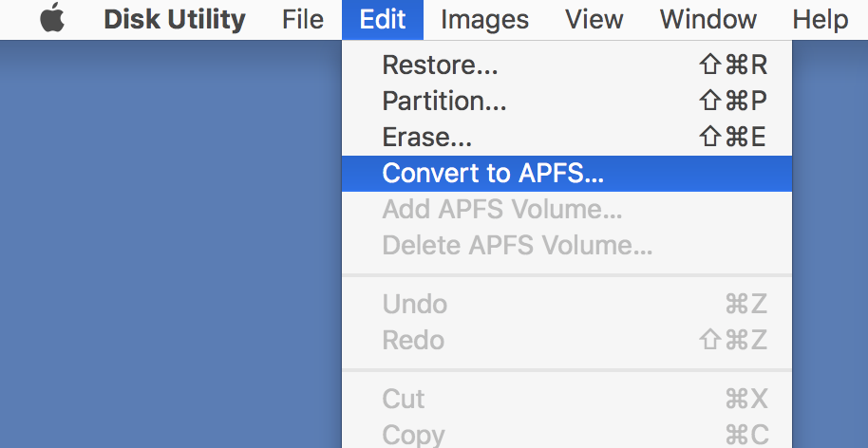Screen dimensions: 868x448
Task: Open the Apple menu
Action: [x=52, y=19]
